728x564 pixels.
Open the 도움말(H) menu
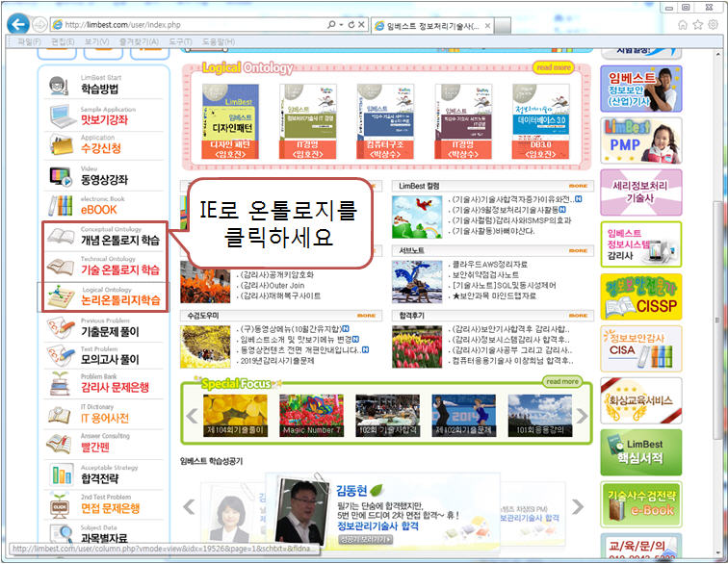click(x=219, y=41)
